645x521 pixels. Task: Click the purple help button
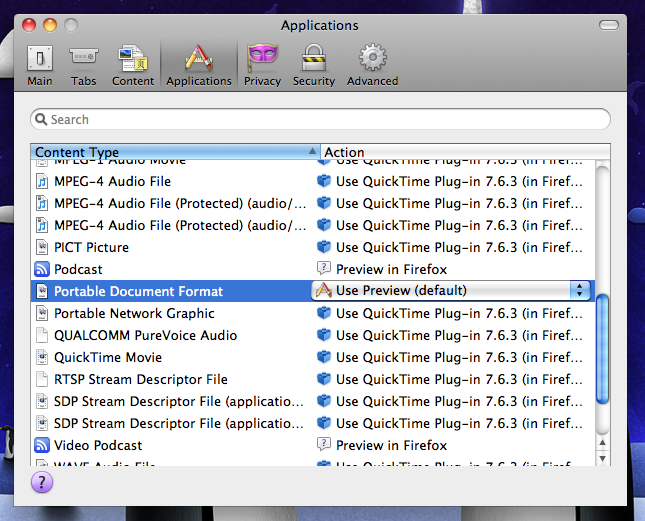click(x=42, y=482)
